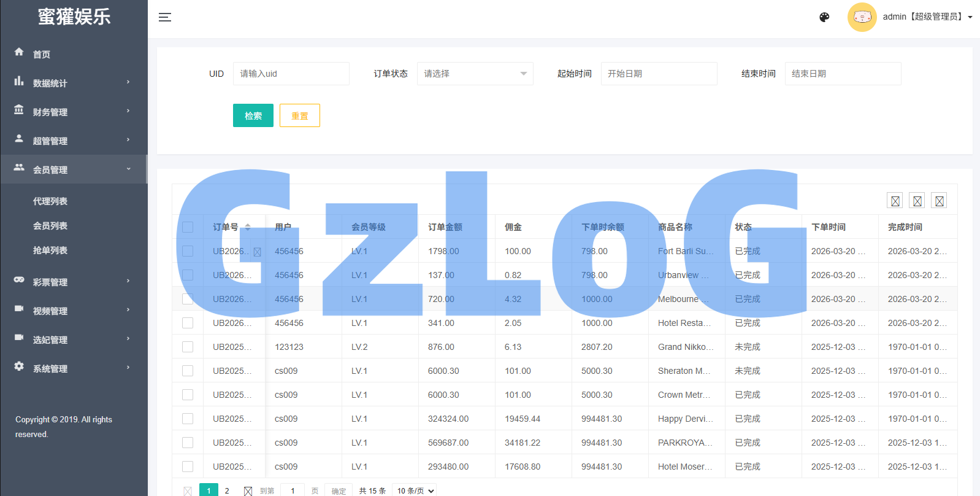Click the admin avatar image
Screen dimensions: 980x496
tap(862, 17)
